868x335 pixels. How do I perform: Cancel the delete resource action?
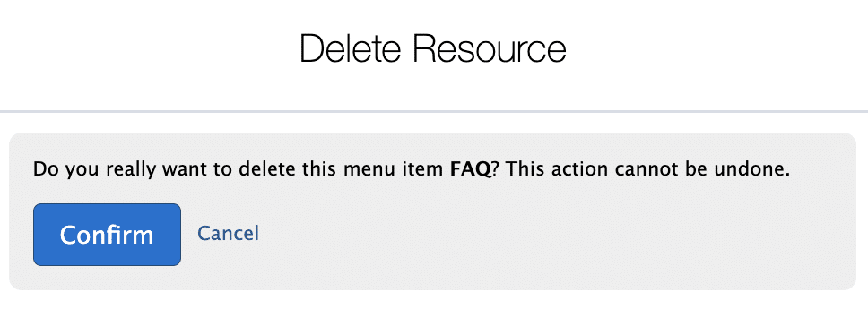pos(228,233)
